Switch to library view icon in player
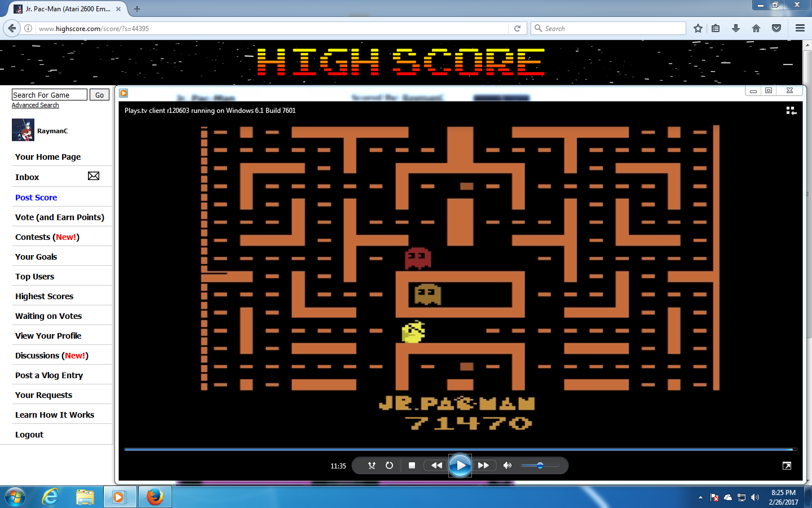Screen dimensions: 812x508 pyautogui.click(x=791, y=111)
